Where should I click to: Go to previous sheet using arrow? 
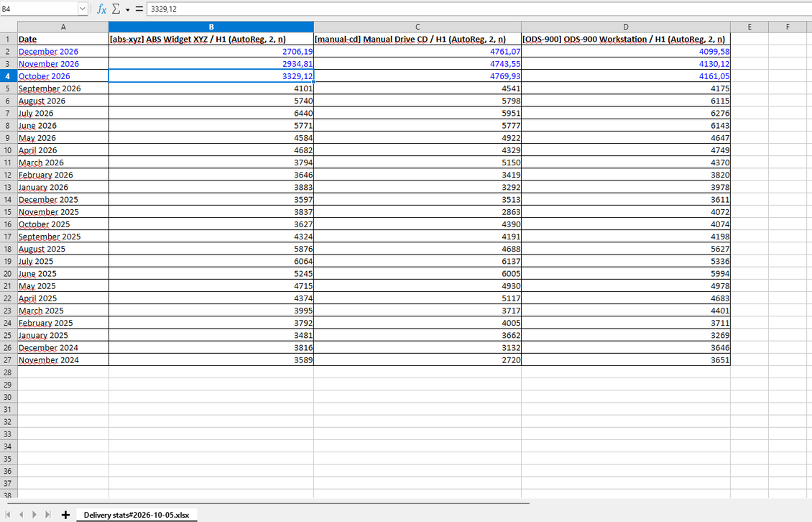(x=22, y=514)
